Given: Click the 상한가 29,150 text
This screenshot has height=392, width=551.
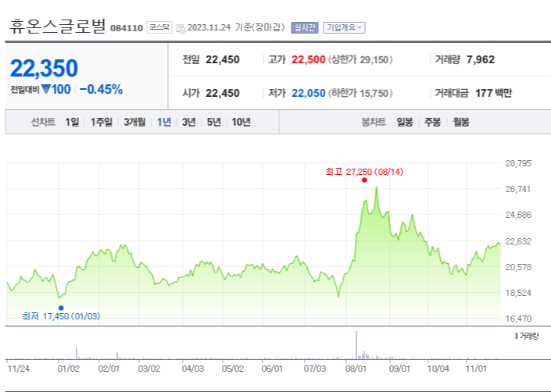Looking at the screenshot, I should click(x=360, y=59).
